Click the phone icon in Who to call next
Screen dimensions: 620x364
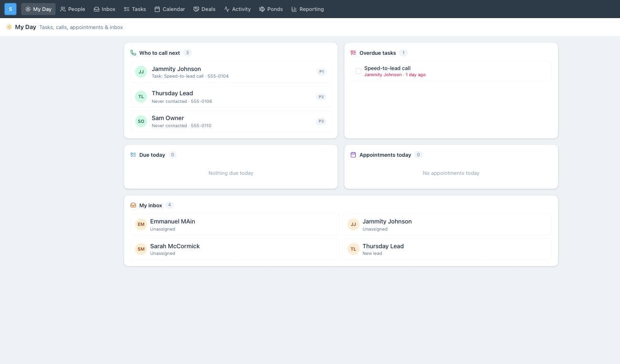click(133, 53)
